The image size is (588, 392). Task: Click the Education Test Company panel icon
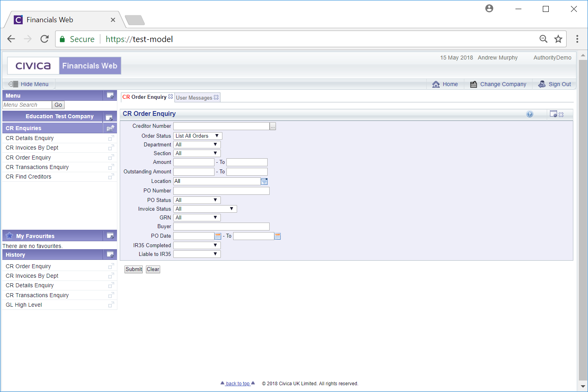[x=109, y=117]
